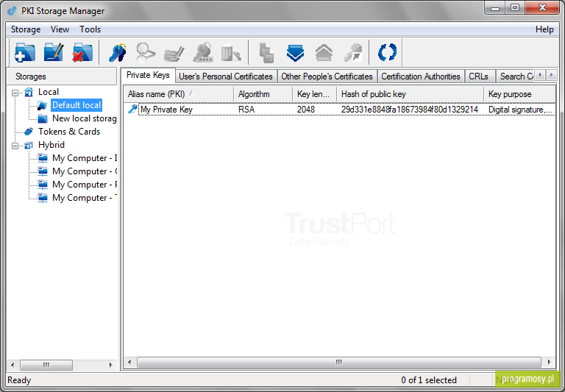Select Tokens & Cards in tree
Viewport: 565px width, 392px height.
[69, 132]
